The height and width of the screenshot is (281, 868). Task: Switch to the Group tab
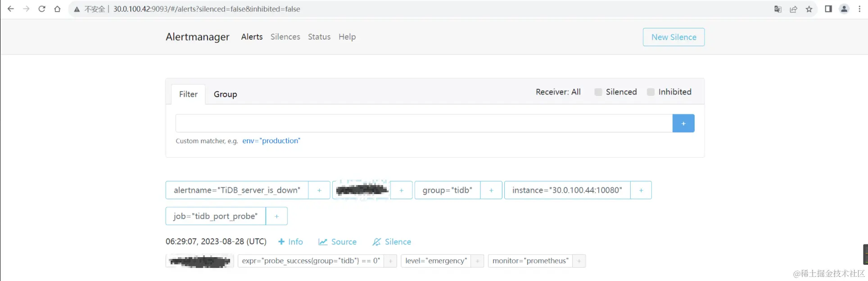[x=225, y=94]
